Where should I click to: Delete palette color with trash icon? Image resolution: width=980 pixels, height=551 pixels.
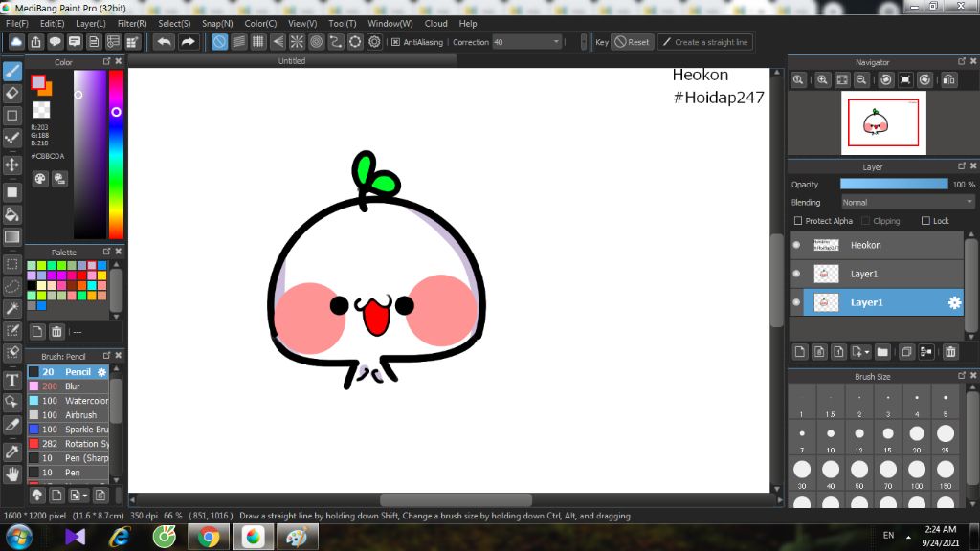point(56,332)
